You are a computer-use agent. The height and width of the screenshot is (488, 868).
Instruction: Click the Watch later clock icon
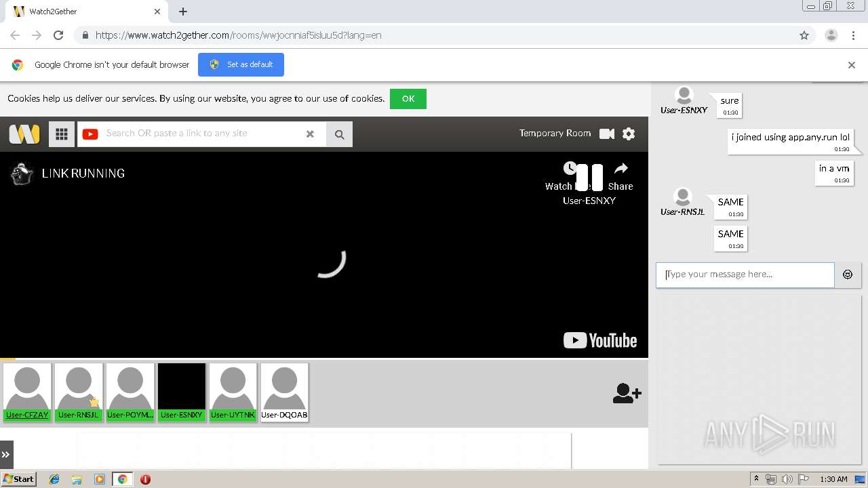(x=570, y=168)
